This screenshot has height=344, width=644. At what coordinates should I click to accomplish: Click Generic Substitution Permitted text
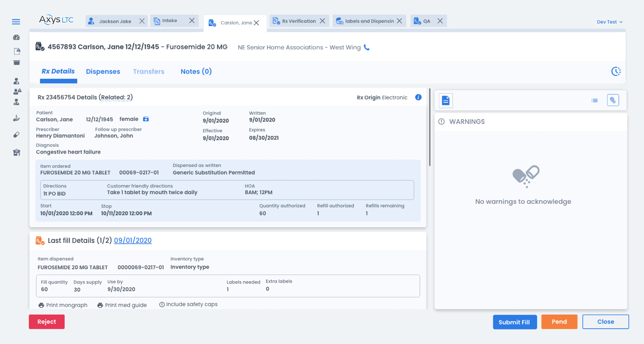click(x=214, y=173)
